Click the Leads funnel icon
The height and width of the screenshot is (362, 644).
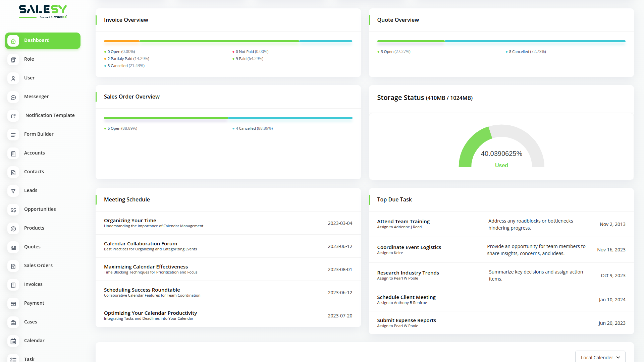13,191
